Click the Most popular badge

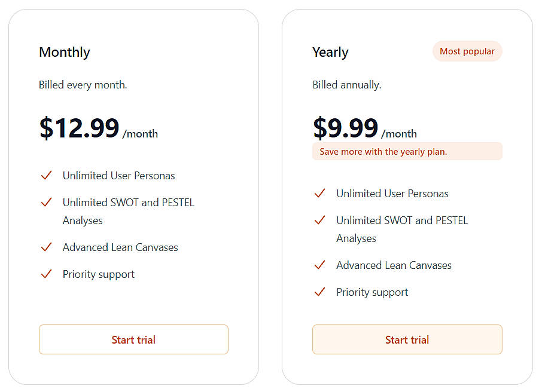pos(467,51)
